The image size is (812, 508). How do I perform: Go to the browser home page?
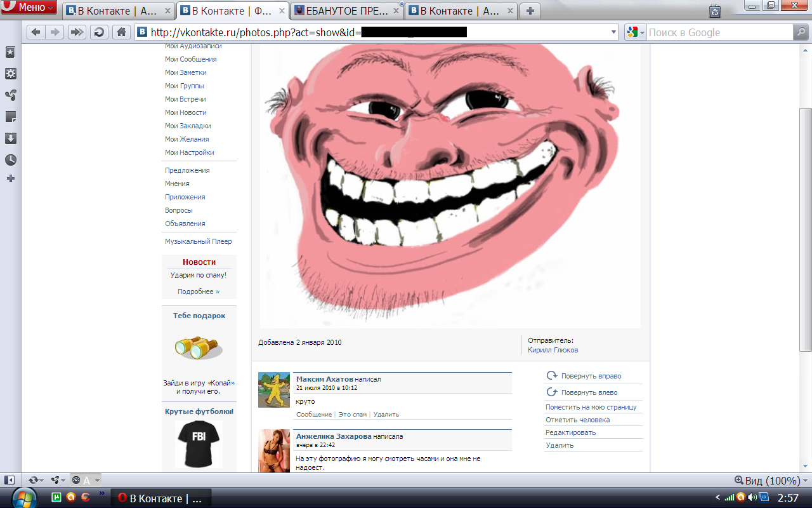pos(121,32)
